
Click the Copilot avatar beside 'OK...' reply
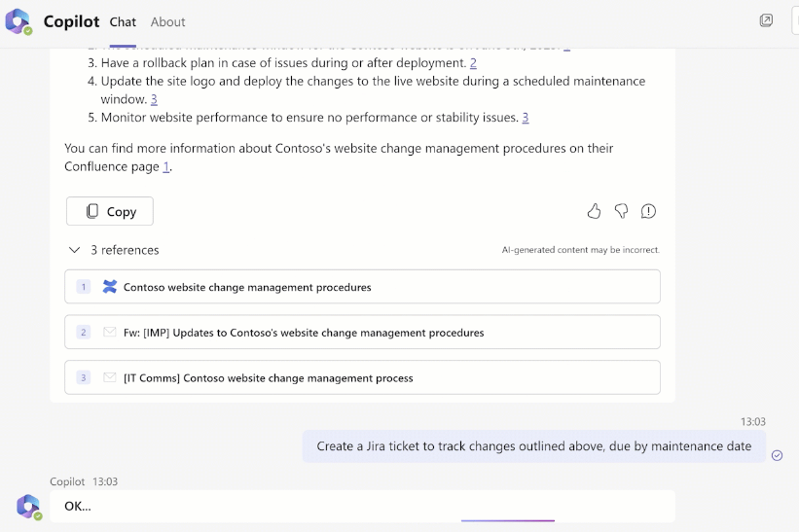click(x=28, y=507)
